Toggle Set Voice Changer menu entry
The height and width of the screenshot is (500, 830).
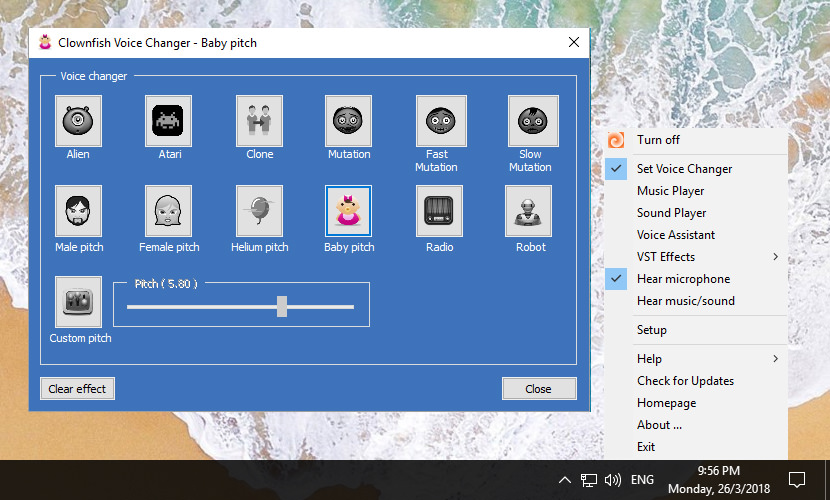point(696,169)
